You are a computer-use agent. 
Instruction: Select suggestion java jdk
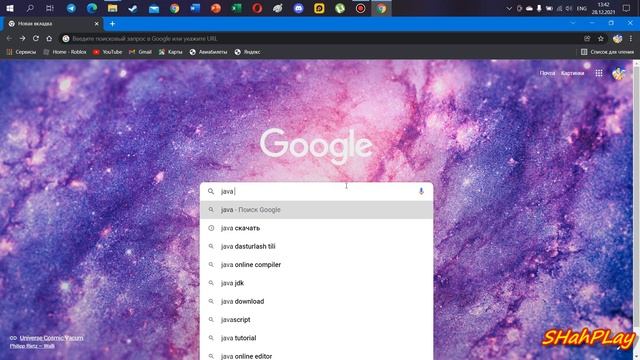click(x=316, y=283)
